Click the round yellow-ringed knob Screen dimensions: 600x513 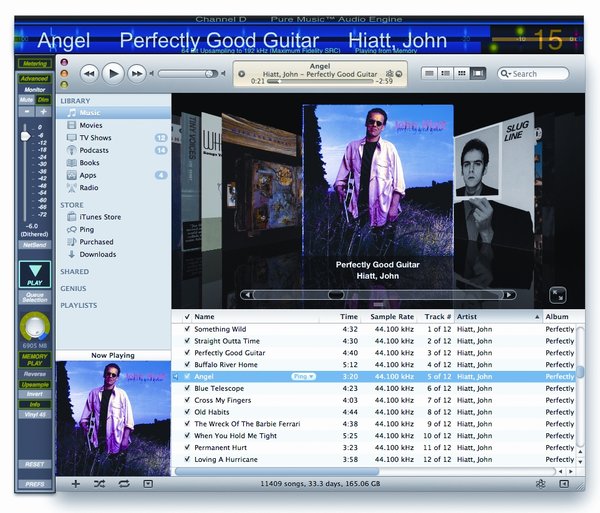pyautogui.click(x=35, y=326)
